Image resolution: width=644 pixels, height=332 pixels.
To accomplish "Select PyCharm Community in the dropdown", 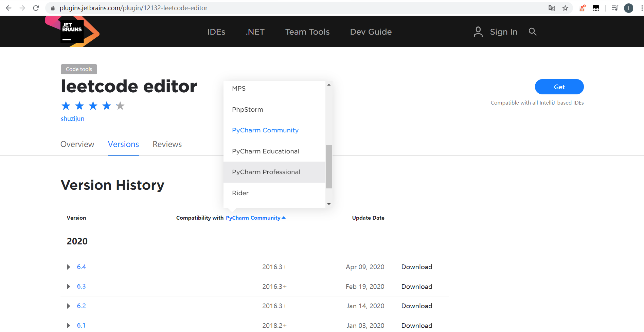I will (x=274, y=130).
